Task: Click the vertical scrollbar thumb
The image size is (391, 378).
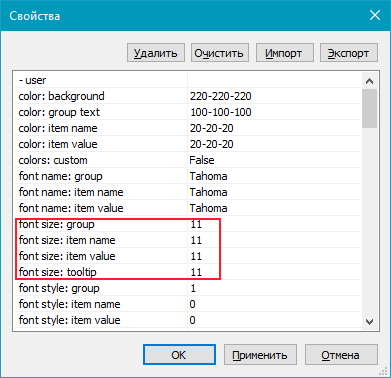Action: point(369,108)
